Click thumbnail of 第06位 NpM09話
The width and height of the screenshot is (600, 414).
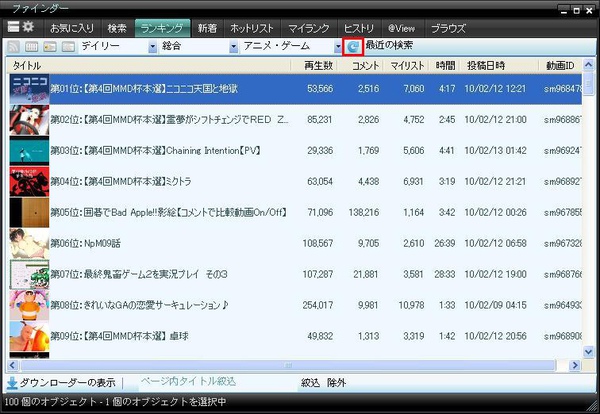click(x=29, y=244)
